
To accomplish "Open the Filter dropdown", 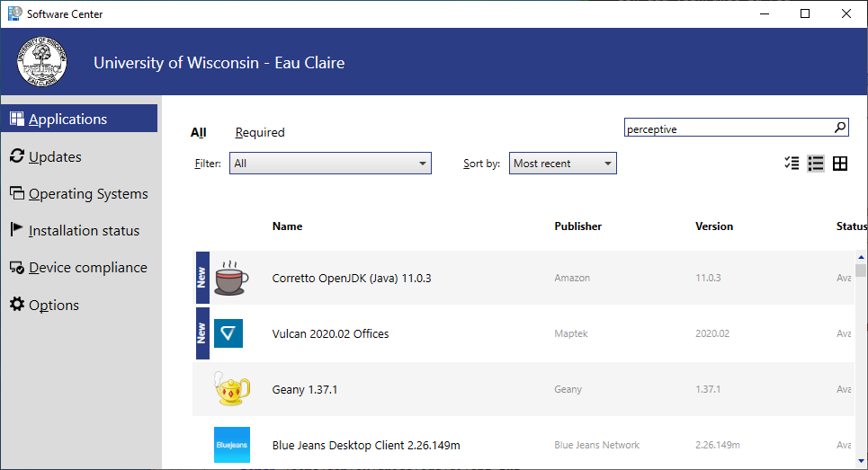I will point(330,164).
